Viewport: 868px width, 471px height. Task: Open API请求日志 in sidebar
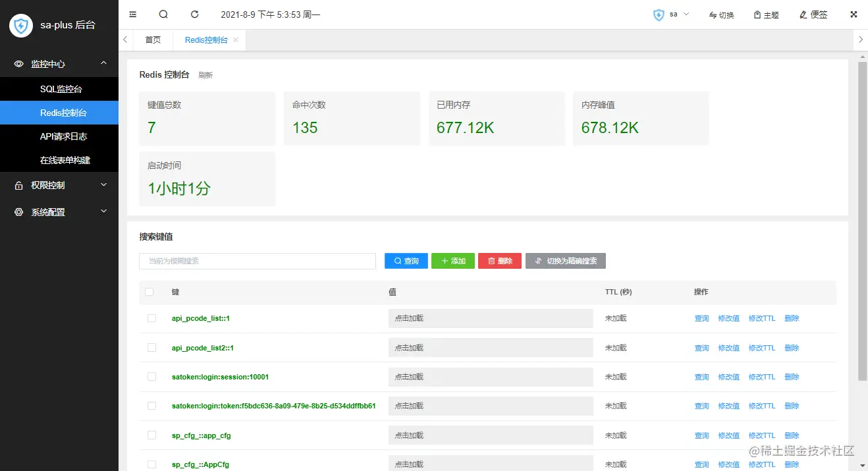(x=59, y=136)
